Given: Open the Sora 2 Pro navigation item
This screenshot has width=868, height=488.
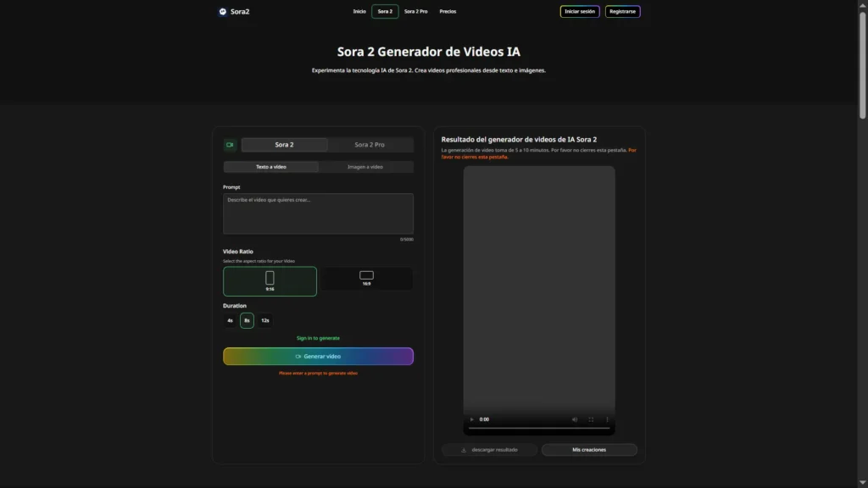Looking at the screenshot, I should point(415,11).
